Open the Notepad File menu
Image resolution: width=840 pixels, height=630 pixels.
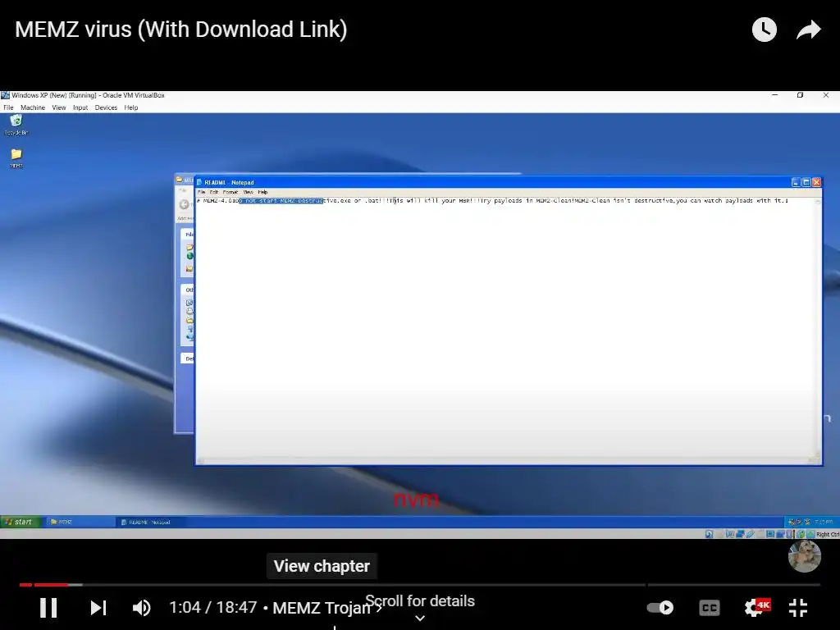pyautogui.click(x=202, y=192)
